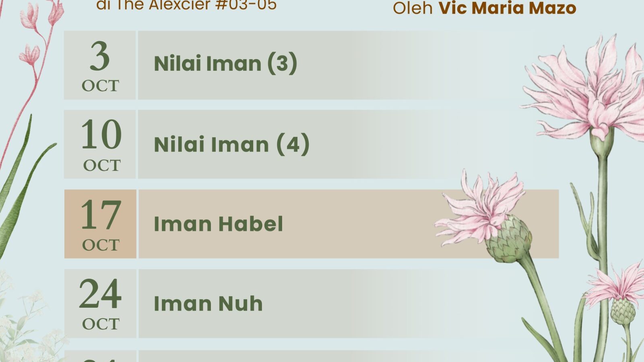The width and height of the screenshot is (644, 362).
Task: Click the word "Oleh" before the speaker name
Action: (413, 8)
